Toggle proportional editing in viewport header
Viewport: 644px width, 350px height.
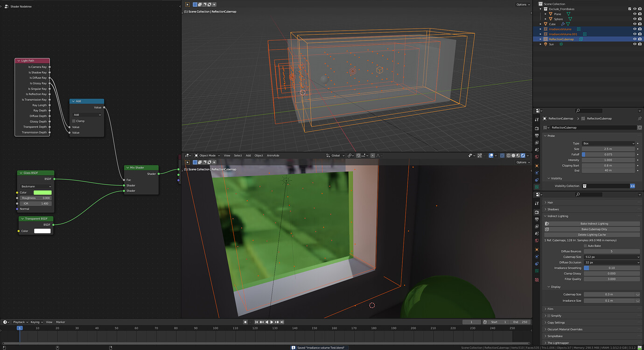click(x=372, y=155)
